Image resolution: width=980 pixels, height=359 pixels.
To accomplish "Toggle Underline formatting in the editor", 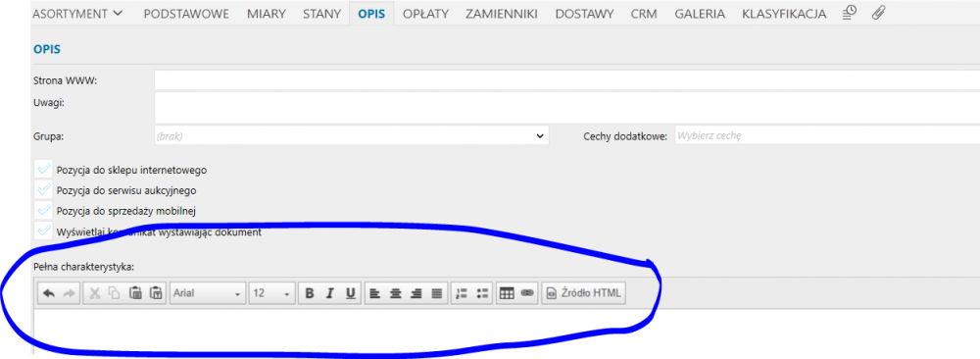I will (351, 292).
